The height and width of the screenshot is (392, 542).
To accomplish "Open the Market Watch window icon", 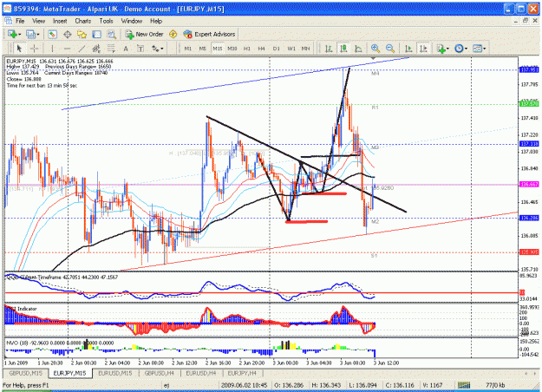I will click(x=52, y=34).
